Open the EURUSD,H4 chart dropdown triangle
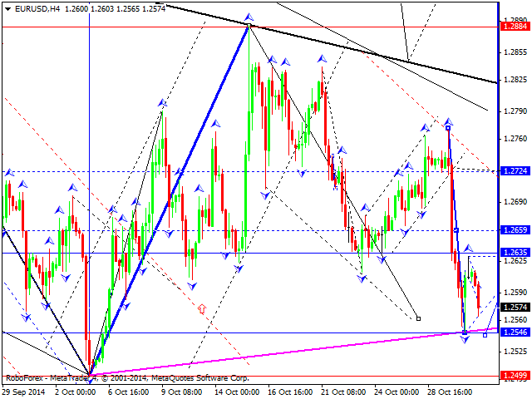 (x=7, y=9)
